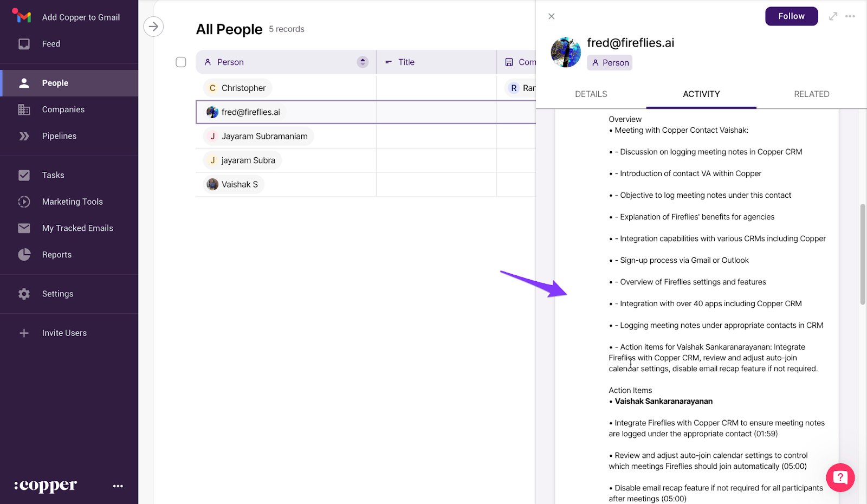Click the Gmail icon in sidebar

[22, 16]
